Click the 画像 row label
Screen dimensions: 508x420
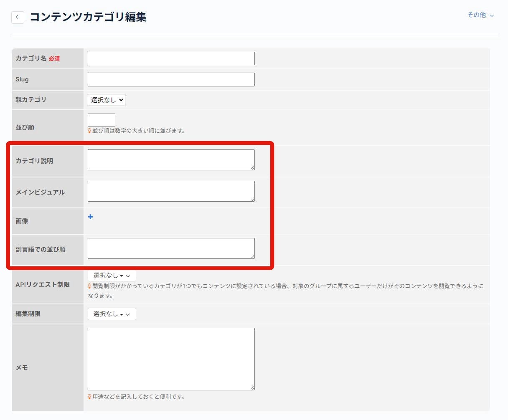22,221
